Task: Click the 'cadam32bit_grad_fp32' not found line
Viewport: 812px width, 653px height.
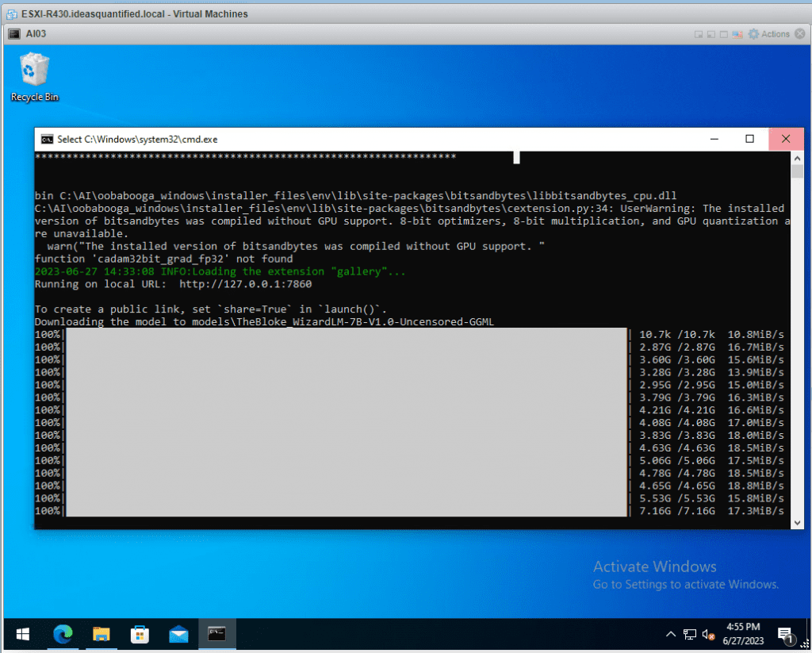Action: pos(163,259)
